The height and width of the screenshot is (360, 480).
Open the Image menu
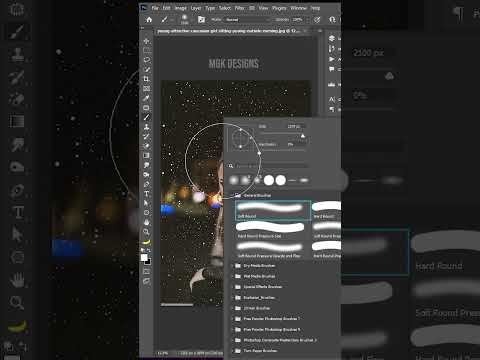(x=180, y=8)
